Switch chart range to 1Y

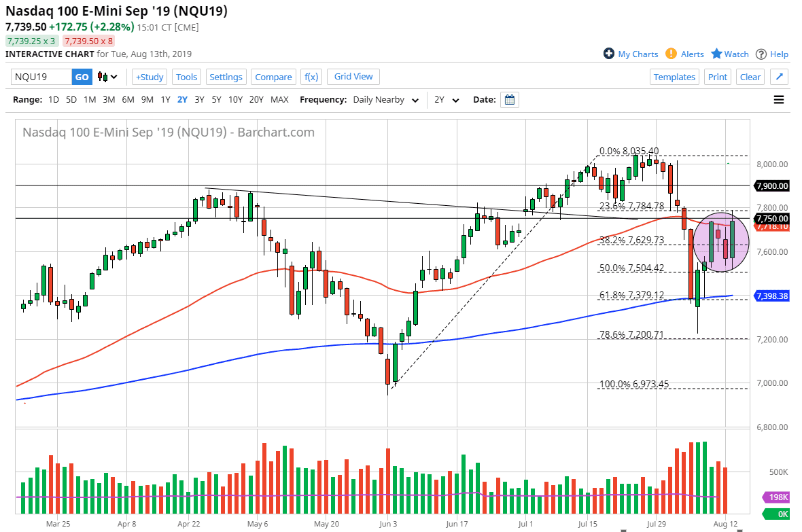pos(165,99)
